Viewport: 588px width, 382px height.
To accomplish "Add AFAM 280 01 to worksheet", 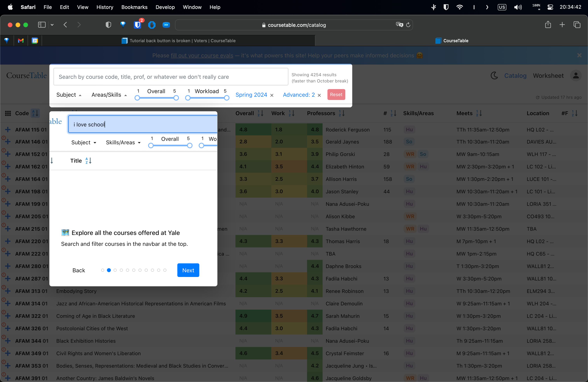I will 8,266.
